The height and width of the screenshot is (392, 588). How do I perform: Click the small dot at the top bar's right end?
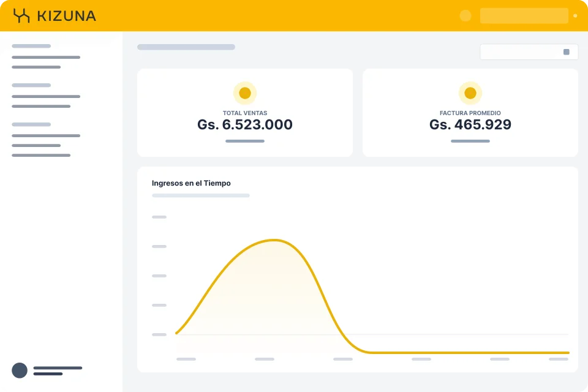coord(575,16)
